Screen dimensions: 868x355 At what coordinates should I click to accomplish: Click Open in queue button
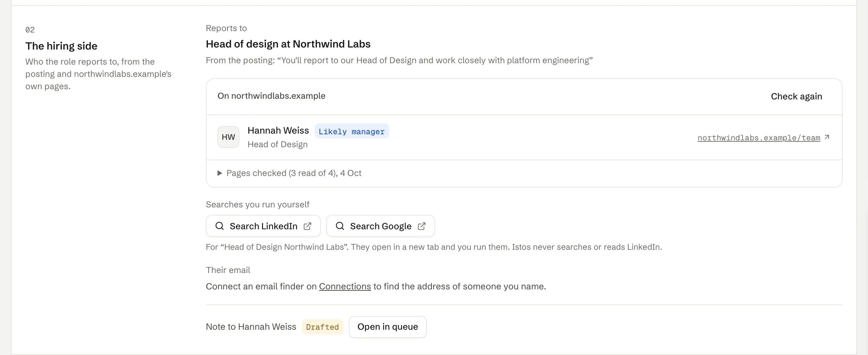point(387,327)
